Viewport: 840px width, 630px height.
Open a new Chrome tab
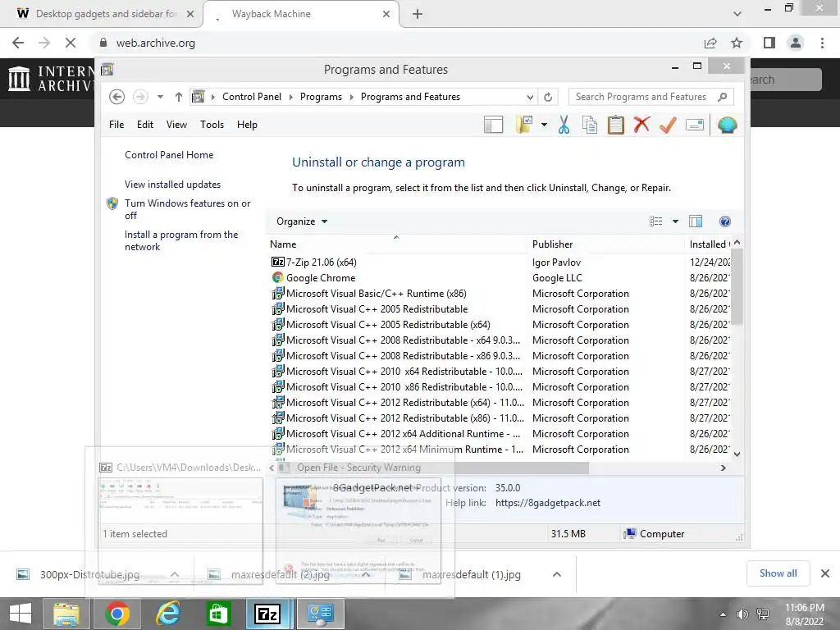(x=418, y=14)
